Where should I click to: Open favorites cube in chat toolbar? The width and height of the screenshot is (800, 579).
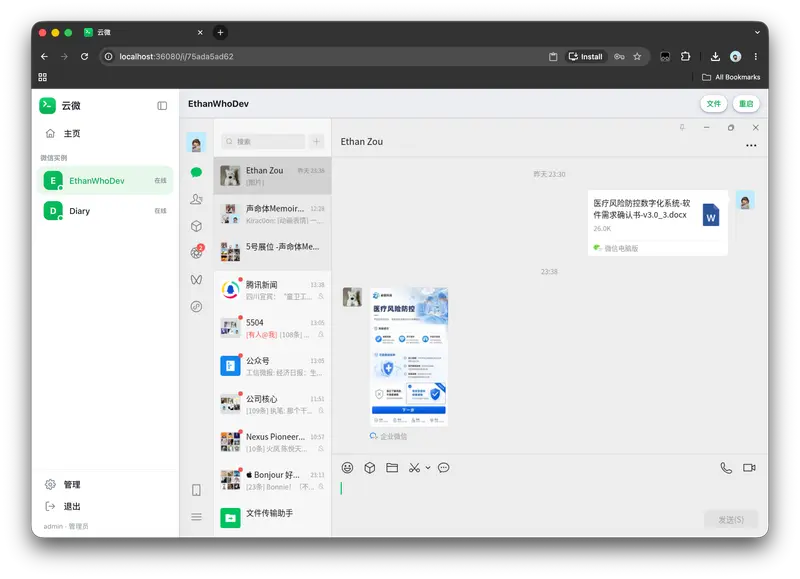point(370,468)
